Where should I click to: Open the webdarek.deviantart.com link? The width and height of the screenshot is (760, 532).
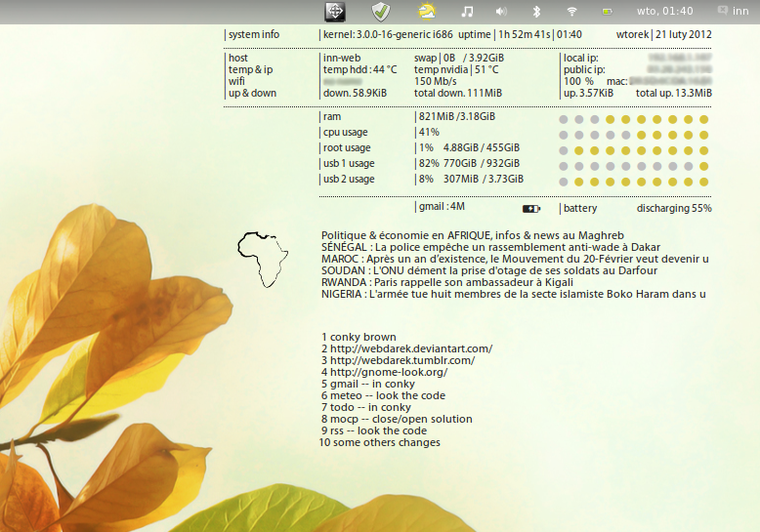(411, 348)
